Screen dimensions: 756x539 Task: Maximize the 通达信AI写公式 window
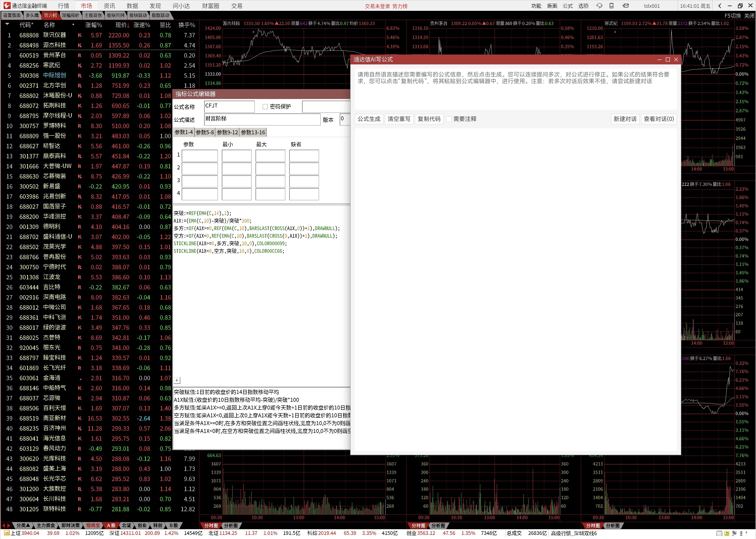(668, 59)
